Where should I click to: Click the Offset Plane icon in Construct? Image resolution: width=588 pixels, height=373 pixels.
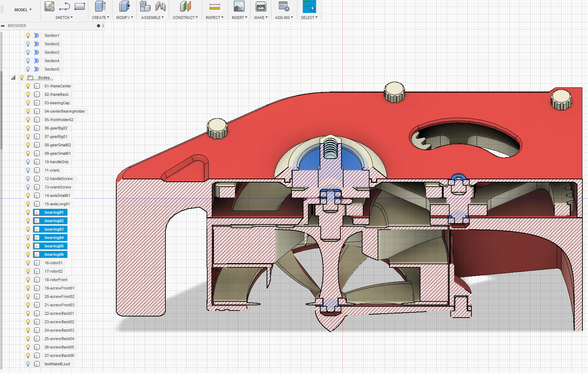point(185,6)
